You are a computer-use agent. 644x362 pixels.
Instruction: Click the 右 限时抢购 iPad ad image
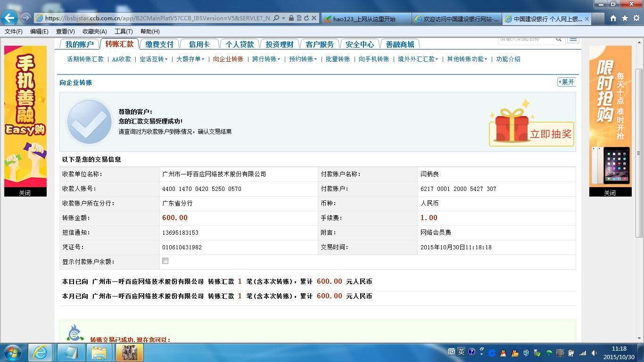[610, 116]
